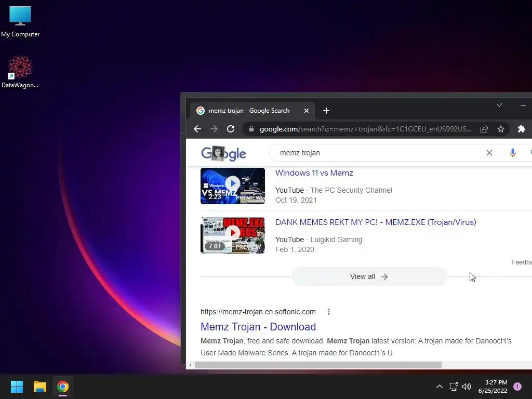Click View all videos button
Viewport: 532px width, 399px height.
[369, 276]
